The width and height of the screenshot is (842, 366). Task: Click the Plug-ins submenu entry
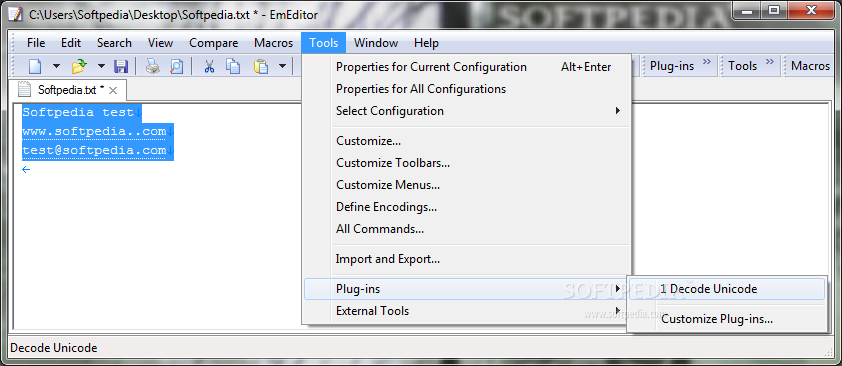click(x=466, y=289)
